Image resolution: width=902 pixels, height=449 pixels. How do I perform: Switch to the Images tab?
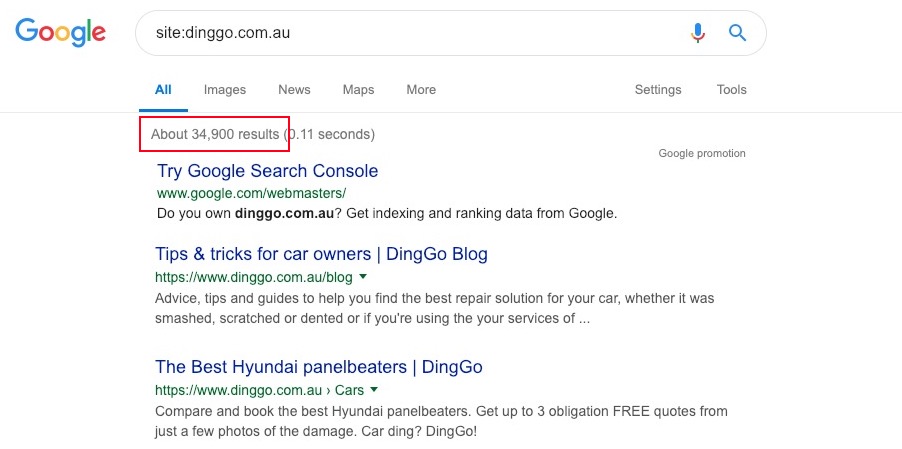point(225,90)
